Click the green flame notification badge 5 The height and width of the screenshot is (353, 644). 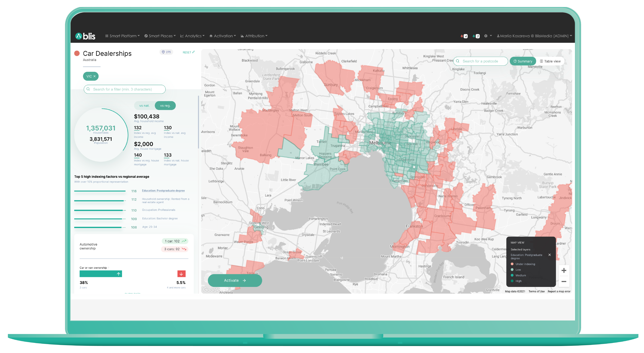pos(476,36)
